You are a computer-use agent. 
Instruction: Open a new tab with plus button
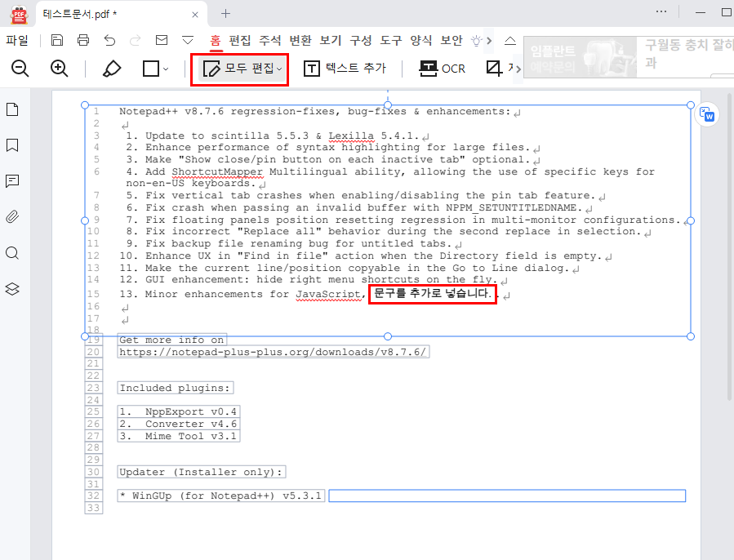click(x=225, y=14)
